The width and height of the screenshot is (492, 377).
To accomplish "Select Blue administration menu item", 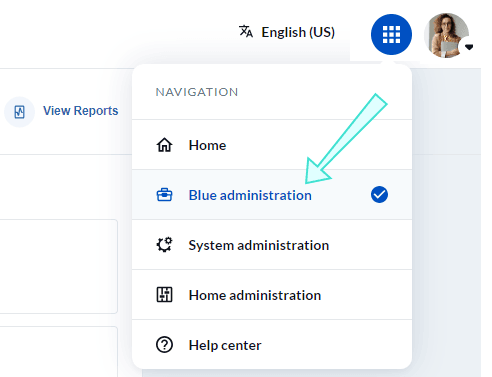I will coord(272,195).
